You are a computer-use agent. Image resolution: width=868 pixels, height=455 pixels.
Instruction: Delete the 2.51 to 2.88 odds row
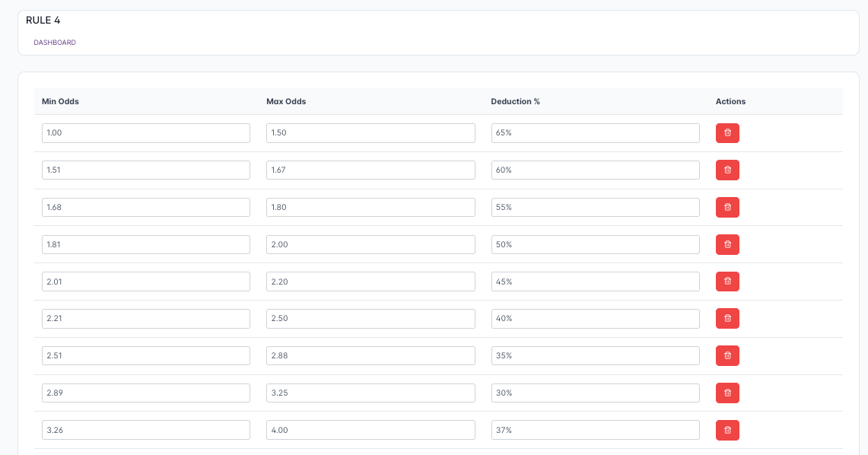(727, 356)
